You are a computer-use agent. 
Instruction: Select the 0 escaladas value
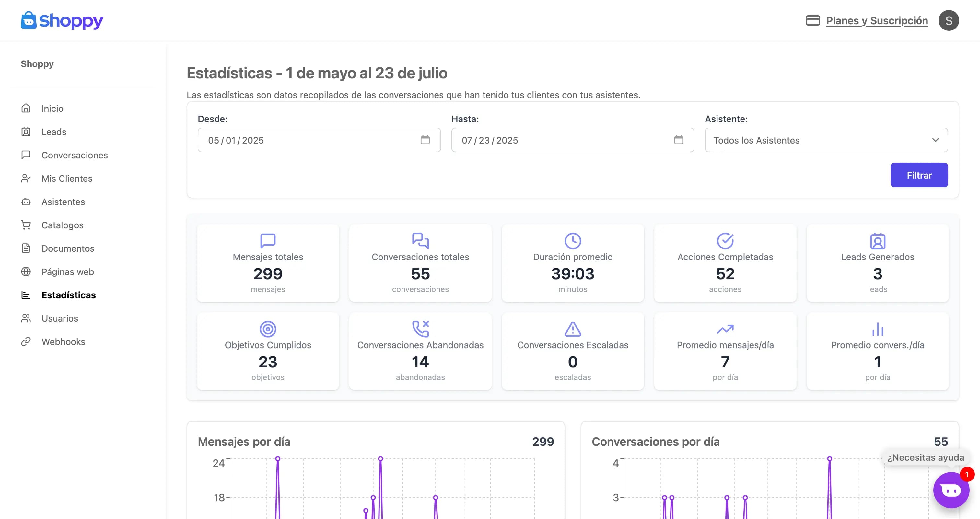tap(573, 362)
